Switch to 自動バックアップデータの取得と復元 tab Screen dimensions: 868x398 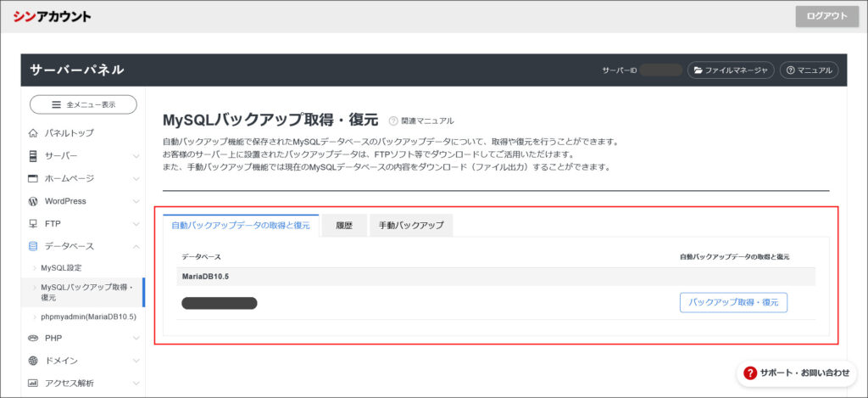(241, 226)
